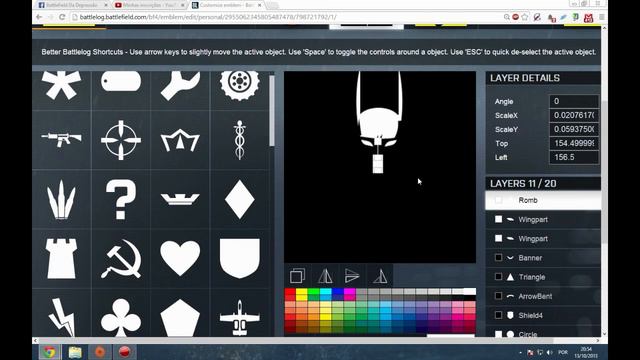
Task: Open the Chrome menu button
Action: pos(602,17)
